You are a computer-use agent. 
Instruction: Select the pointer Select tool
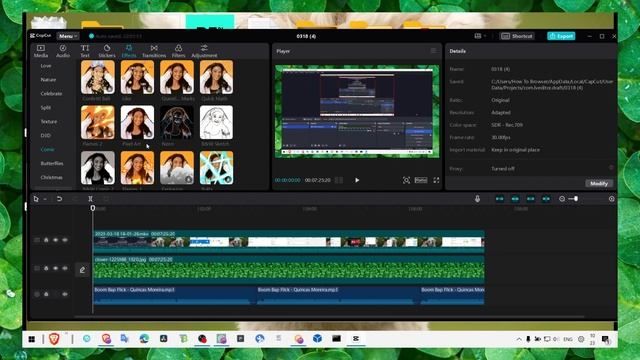36,199
